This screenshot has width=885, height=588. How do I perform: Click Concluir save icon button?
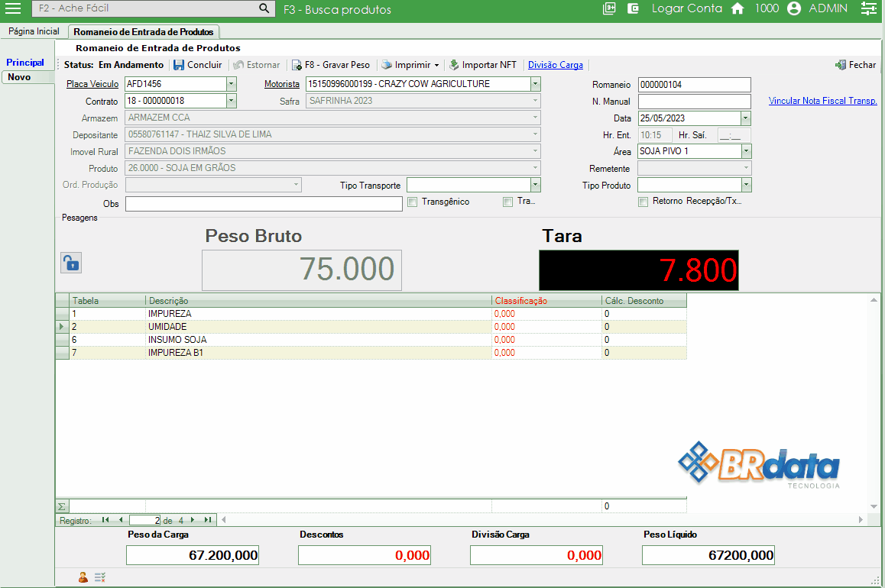click(179, 65)
